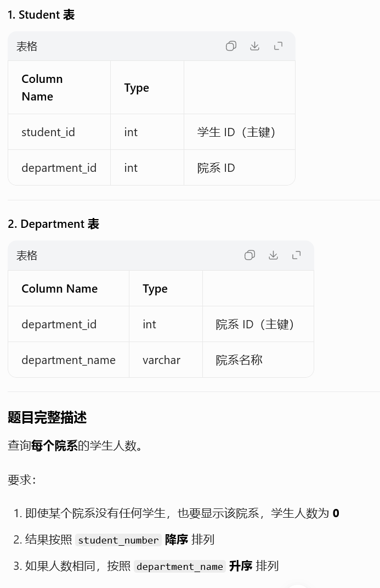The image size is (380, 588).
Task: Click the bold '降序' text
Action: coord(177,540)
